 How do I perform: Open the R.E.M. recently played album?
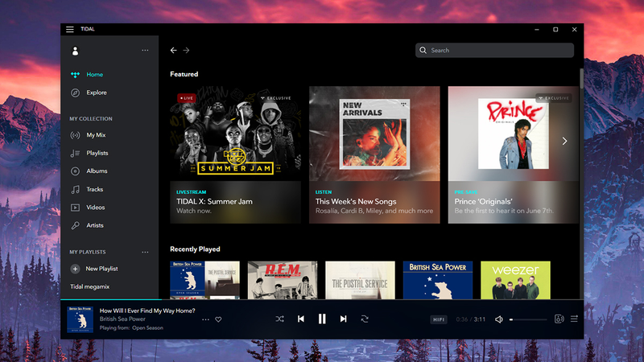tap(283, 280)
